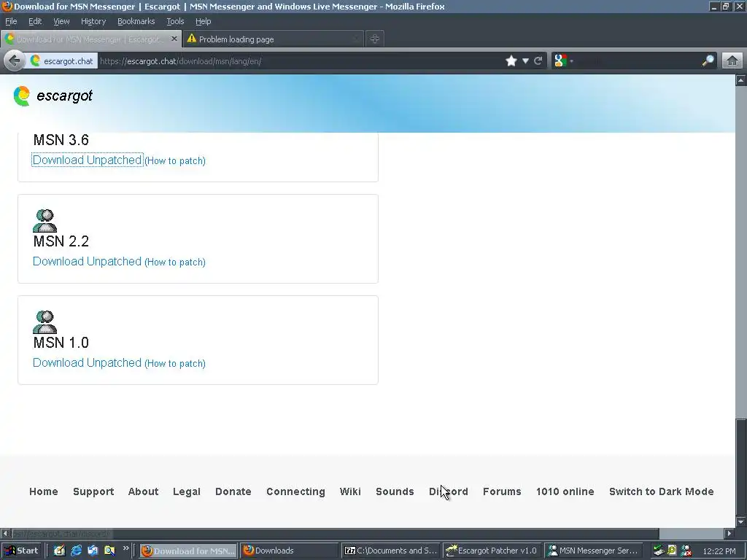Download Unpatched MSN 2.2
747x560 pixels.
88,262
